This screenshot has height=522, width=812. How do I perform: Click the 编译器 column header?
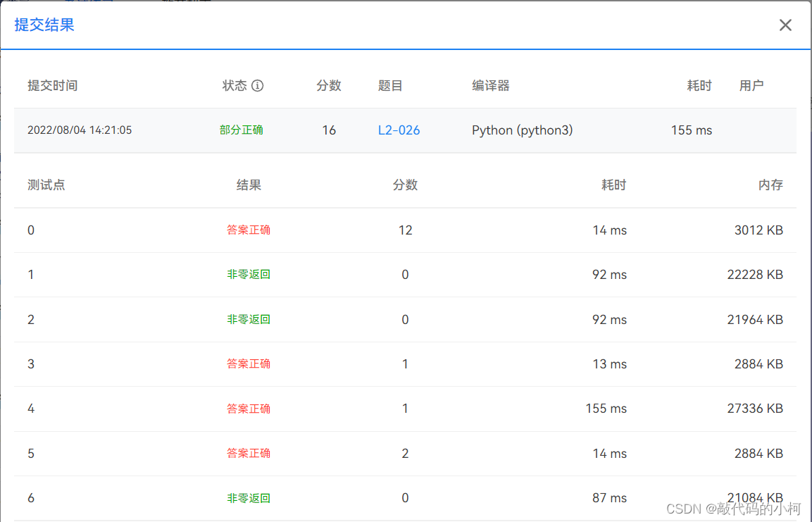[x=491, y=85]
